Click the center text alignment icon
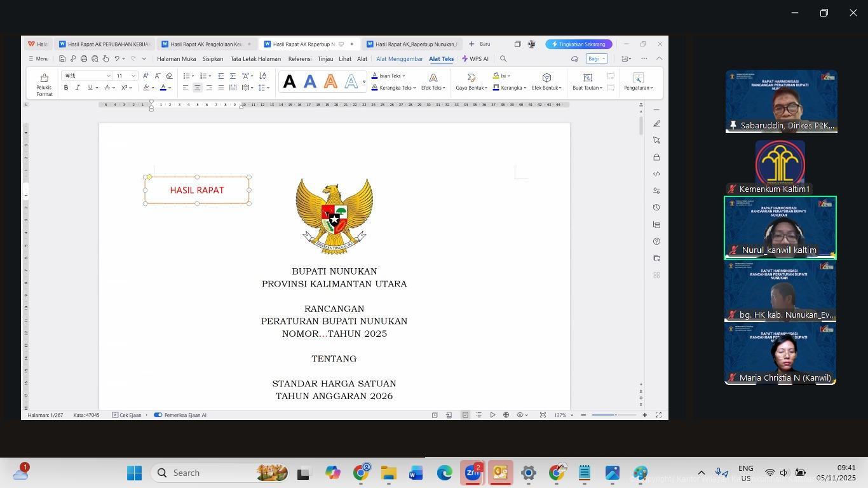 (x=197, y=88)
